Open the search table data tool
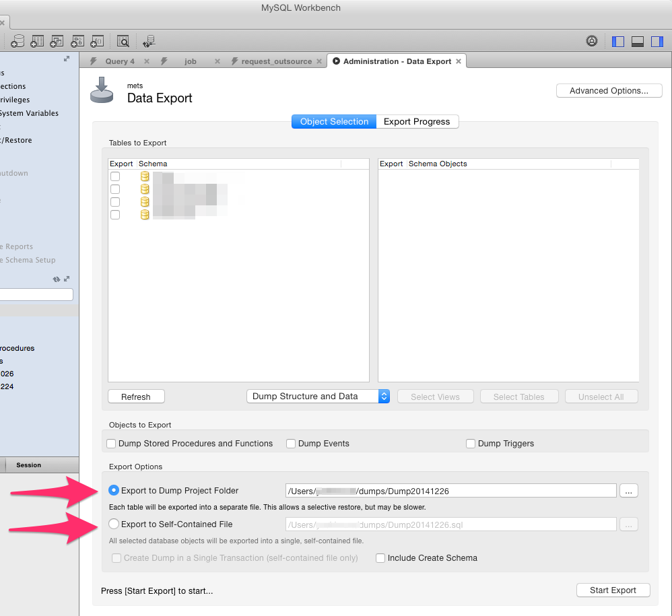This screenshot has width=672, height=616. [123, 41]
